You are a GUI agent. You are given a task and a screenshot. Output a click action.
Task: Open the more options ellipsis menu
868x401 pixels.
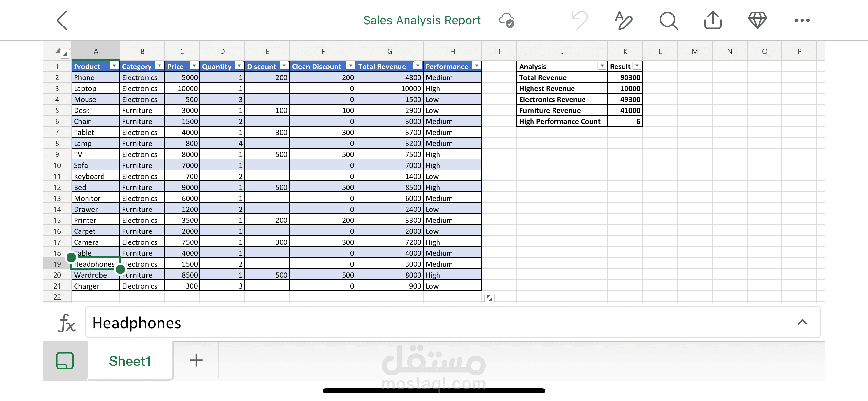click(801, 20)
